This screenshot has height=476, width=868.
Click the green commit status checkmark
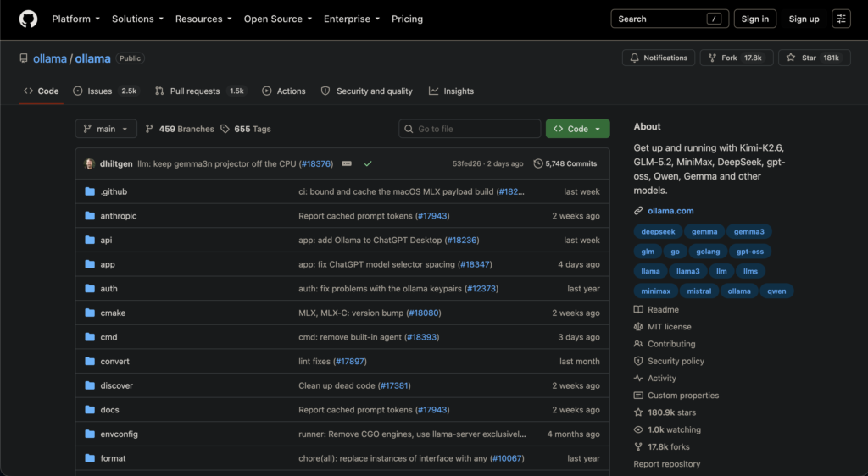(x=368, y=163)
